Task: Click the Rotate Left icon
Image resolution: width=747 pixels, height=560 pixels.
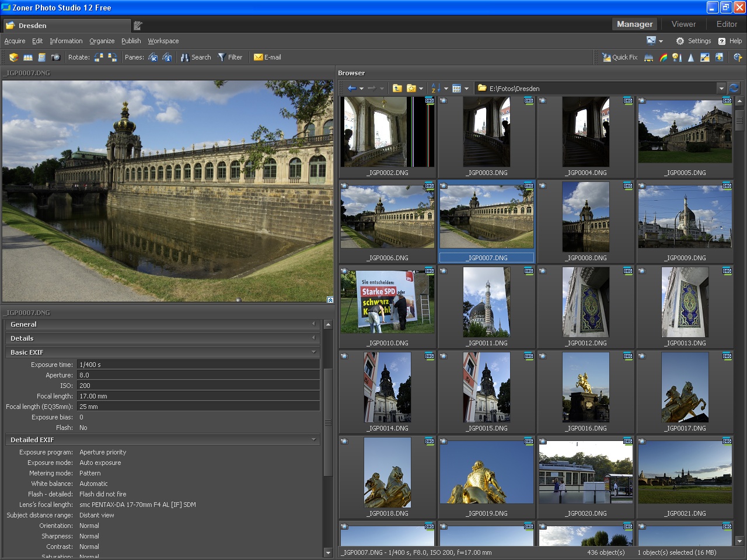Action: point(98,57)
